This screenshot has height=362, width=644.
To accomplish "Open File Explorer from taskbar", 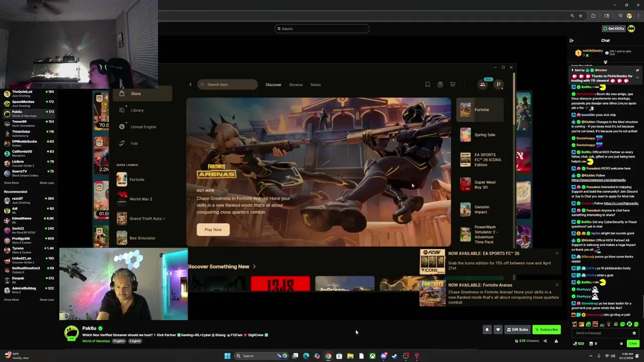I will (350, 356).
